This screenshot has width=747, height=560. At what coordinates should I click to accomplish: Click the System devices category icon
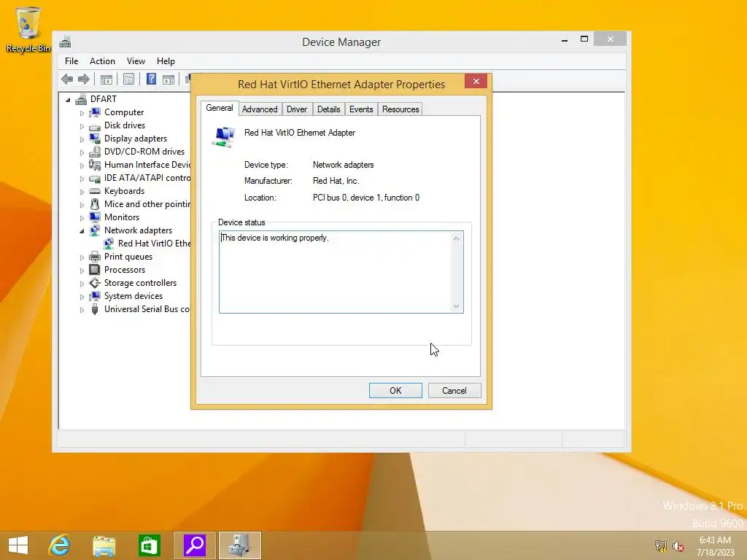point(95,296)
